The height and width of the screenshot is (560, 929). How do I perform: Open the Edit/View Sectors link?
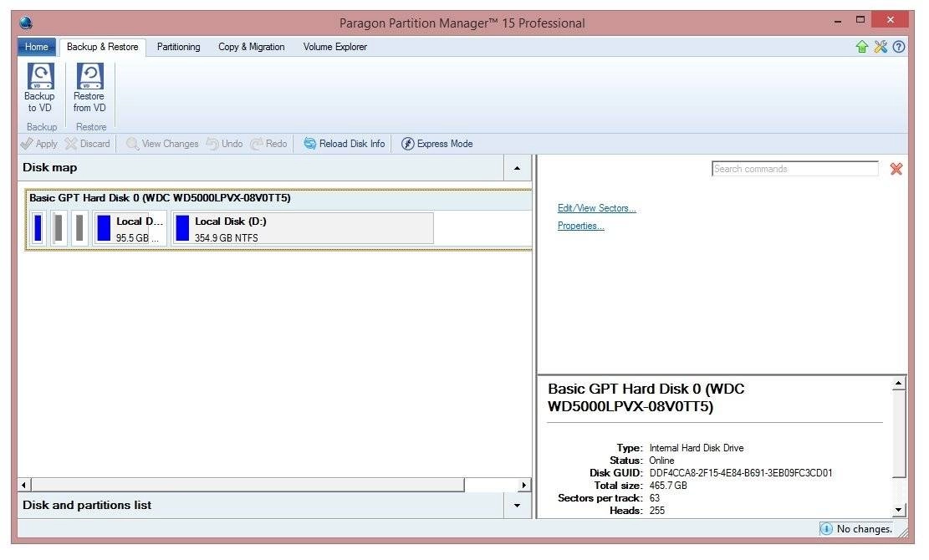[x=597, y=208]
